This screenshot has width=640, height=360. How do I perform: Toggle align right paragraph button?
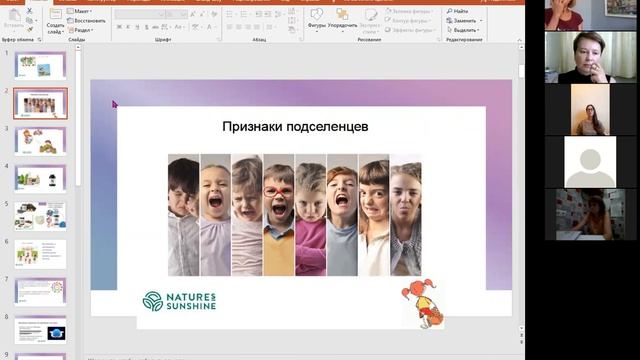point(248,27)
